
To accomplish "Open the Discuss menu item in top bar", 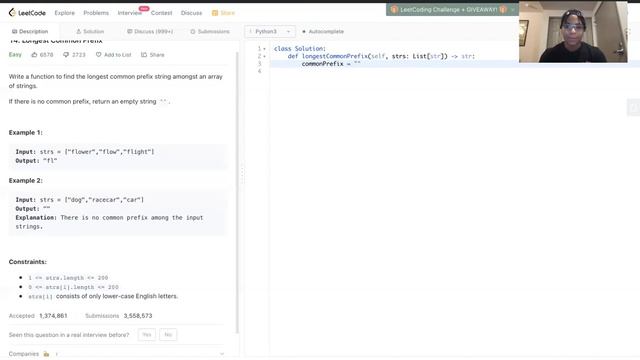I will point(191,13).
